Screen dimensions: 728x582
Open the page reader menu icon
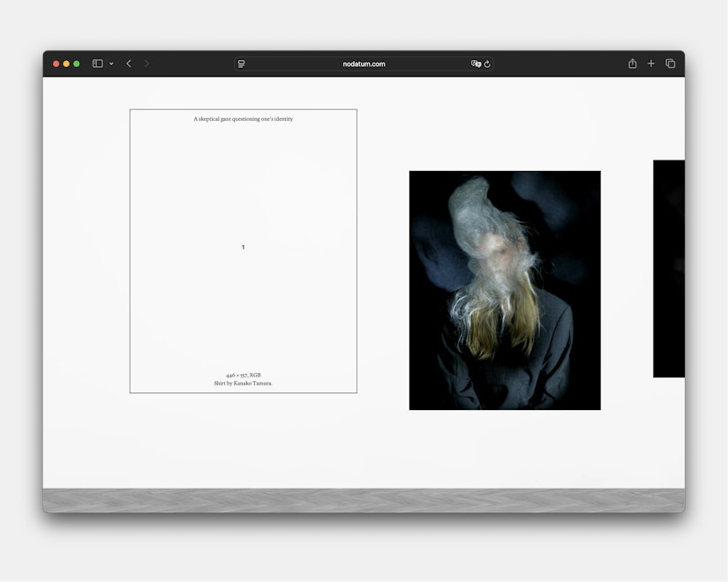point(242,63)
